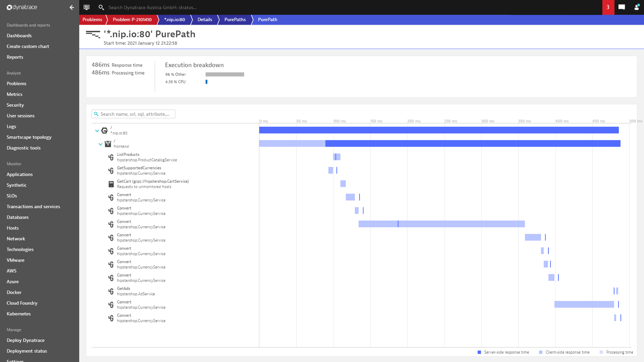Go to PurePaths breadcrumb

235,20
